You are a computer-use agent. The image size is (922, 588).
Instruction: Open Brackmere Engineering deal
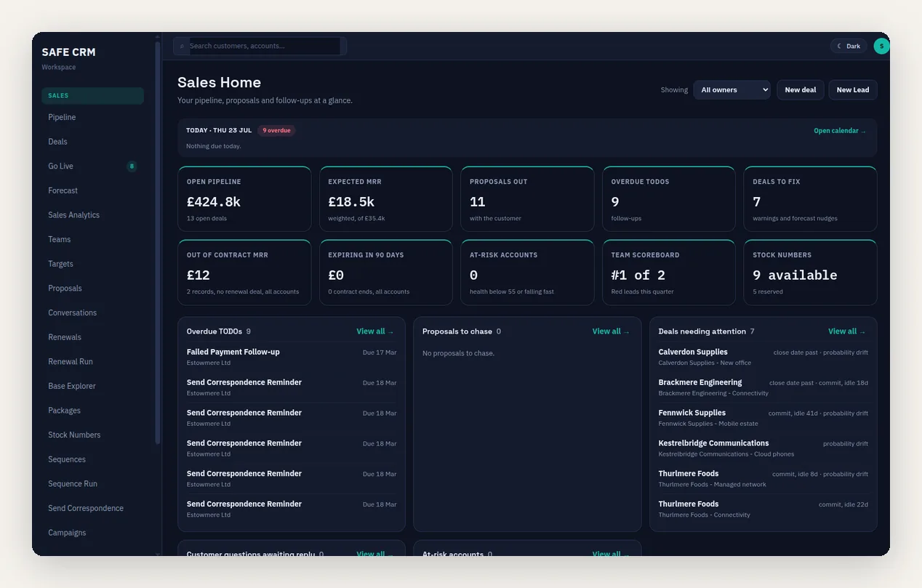click(763, 387)
